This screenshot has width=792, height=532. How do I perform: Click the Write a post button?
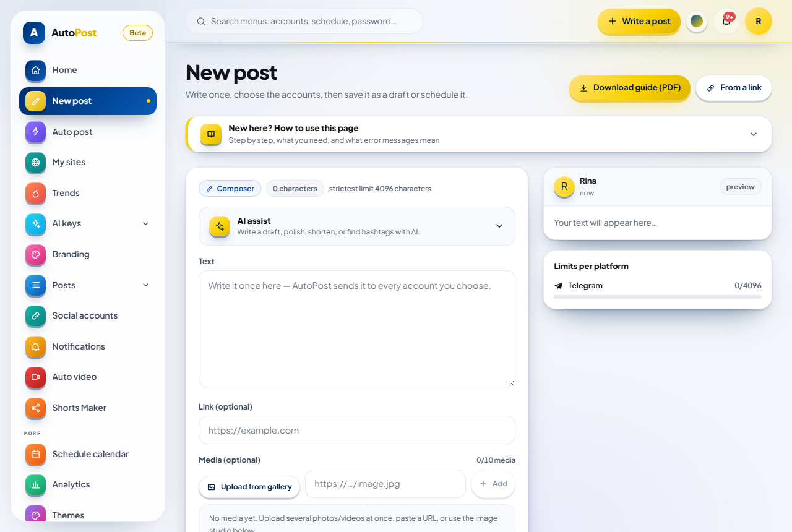[x=639, y=21]
